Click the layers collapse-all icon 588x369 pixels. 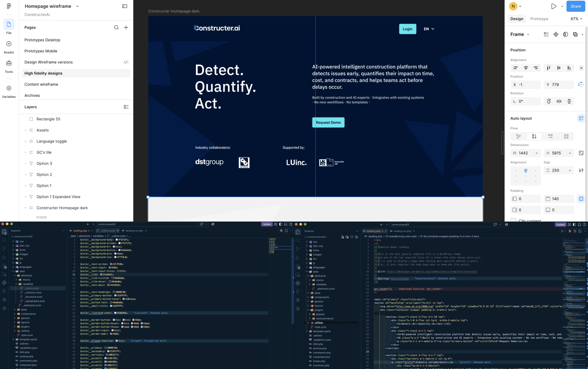[x=126, y=107]
